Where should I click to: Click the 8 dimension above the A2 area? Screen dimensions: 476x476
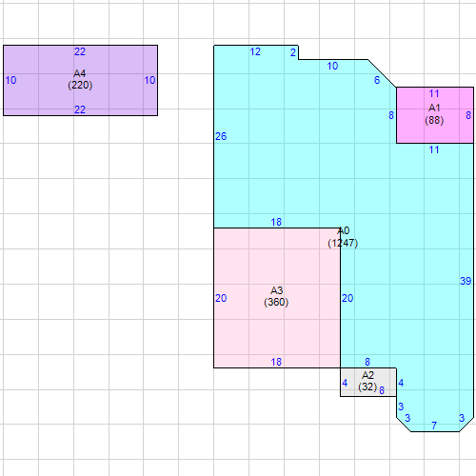pos(367,362)
